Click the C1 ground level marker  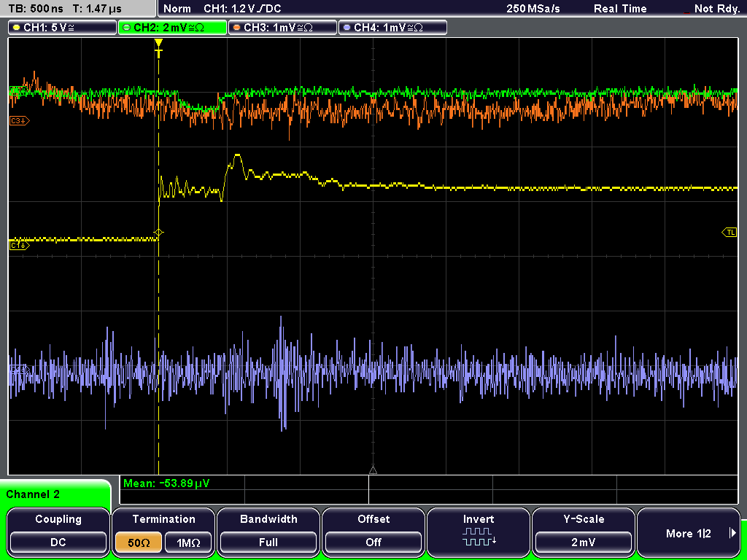click(19, 245)
